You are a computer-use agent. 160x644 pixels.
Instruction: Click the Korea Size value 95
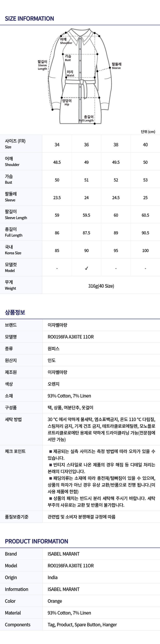pyautogui.click(x=116, y=250)
